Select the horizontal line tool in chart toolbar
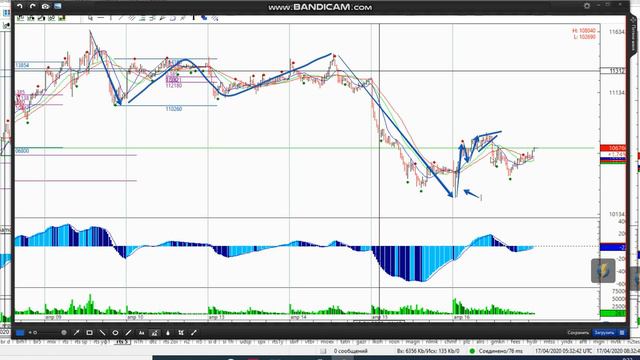The width and height of the screenshot is (640, 360). pyautogui.click(x=100, y=18)
